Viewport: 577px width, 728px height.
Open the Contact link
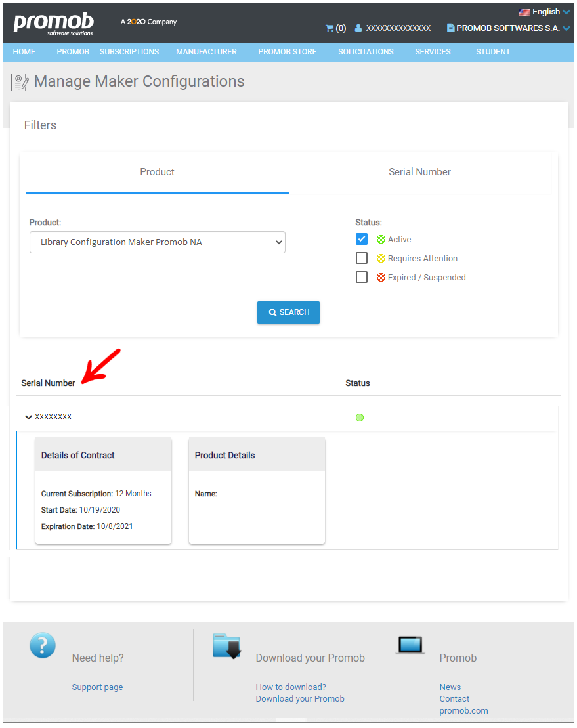pyautogui.click(x=454, y=699)
